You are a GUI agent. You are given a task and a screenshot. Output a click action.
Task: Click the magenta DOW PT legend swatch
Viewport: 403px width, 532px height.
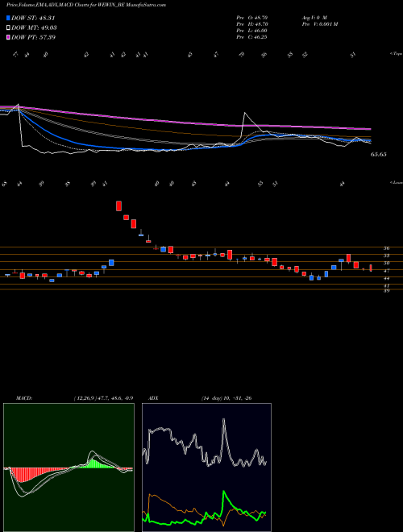click(8, 37)
